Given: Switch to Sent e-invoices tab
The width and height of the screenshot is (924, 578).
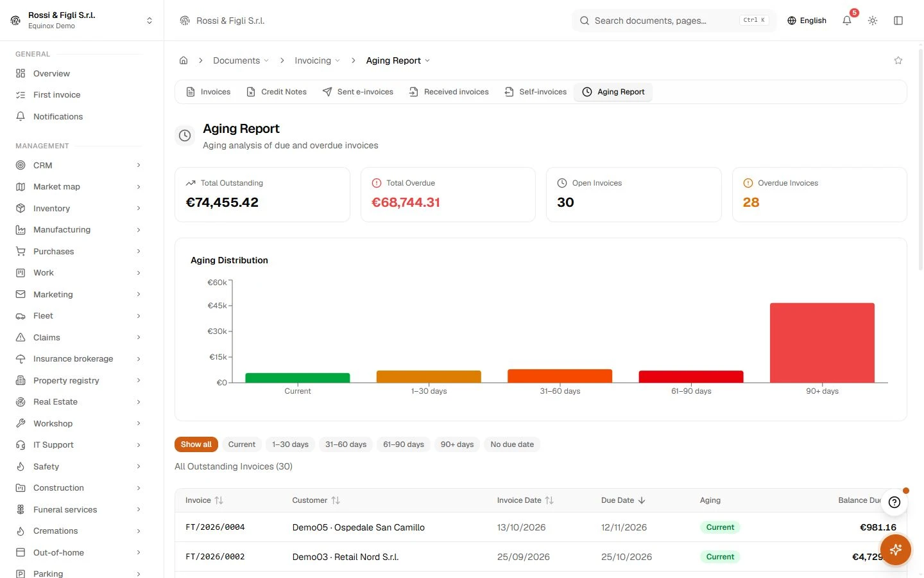Looking at the screenshot, I should click(358, 92).
